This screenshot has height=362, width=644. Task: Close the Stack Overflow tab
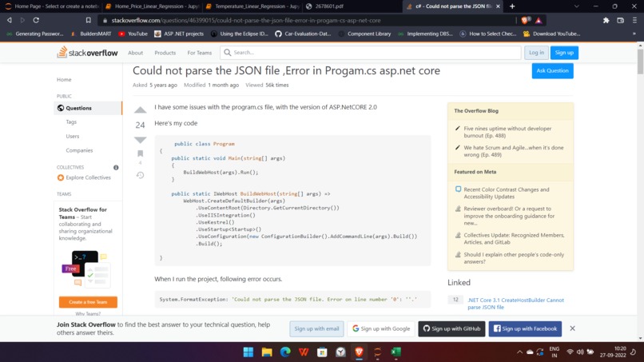(498, 6)
